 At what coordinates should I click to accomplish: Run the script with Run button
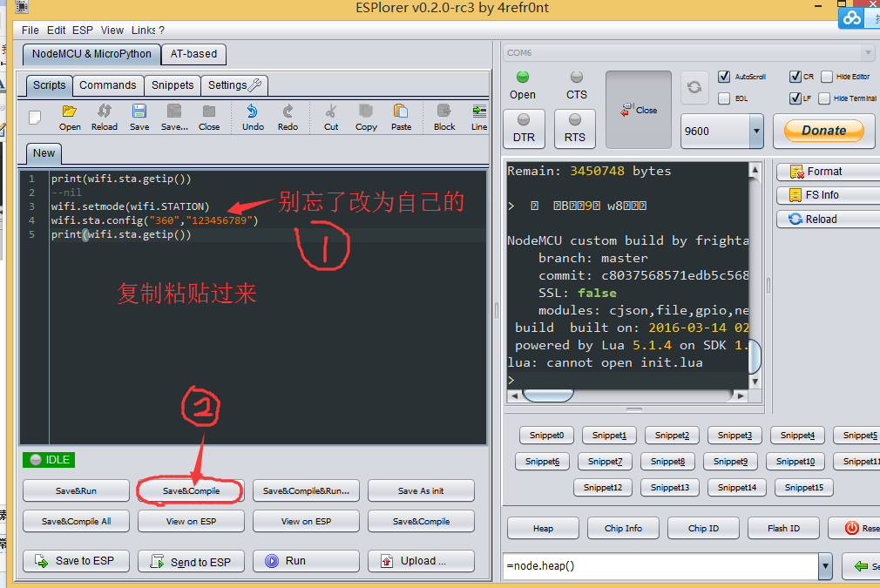[x=306, y=560]
